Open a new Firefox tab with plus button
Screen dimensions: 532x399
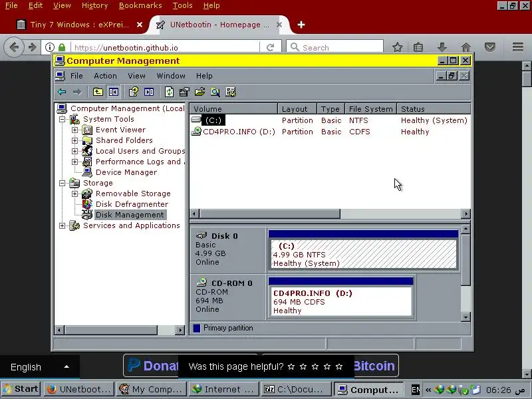[x=301, y=25]
